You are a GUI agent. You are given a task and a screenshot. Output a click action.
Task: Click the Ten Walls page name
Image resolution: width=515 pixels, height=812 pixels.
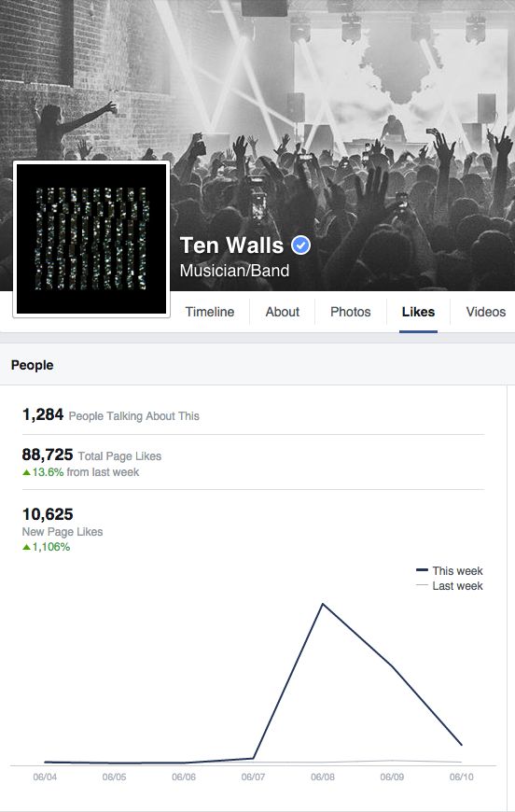231,245
